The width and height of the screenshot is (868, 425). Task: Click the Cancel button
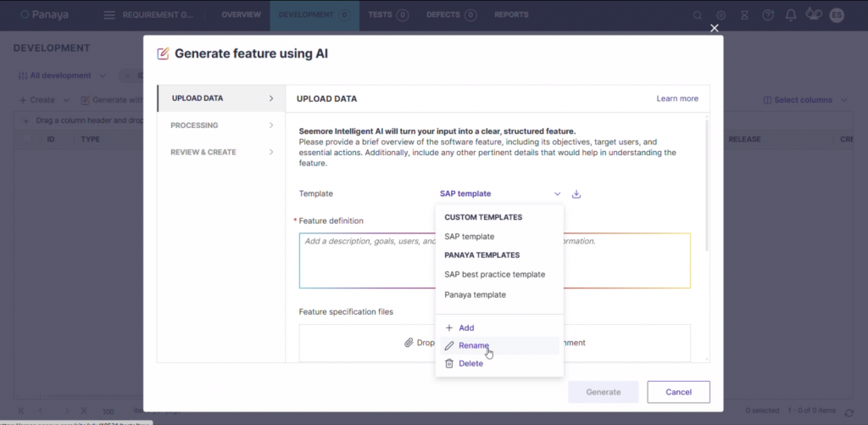[679, 392]
